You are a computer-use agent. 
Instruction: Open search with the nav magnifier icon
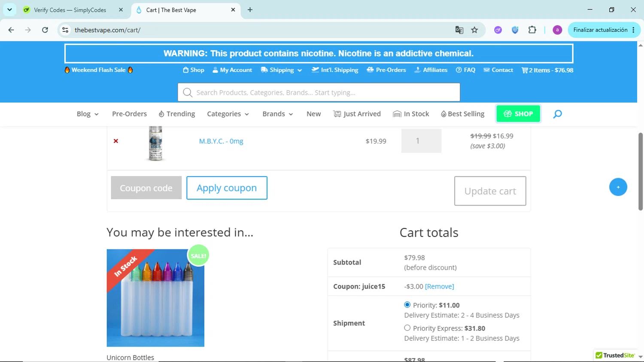click(x=557, y=114)
